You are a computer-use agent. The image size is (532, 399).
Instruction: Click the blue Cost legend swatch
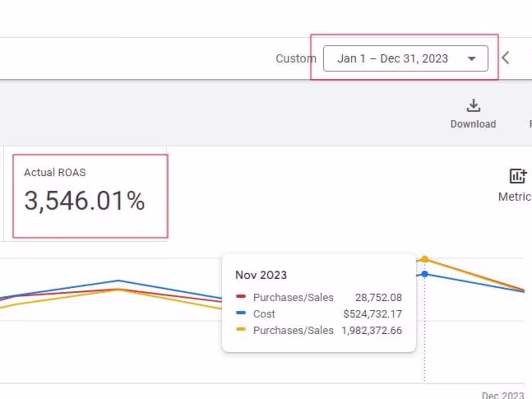(241, 313)
